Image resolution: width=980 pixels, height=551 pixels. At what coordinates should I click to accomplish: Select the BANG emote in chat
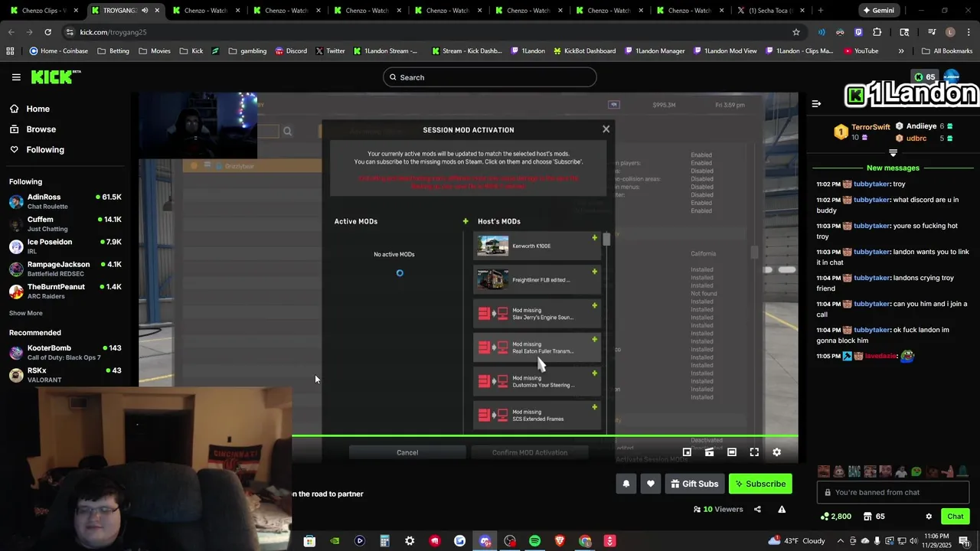pos(854,471)
